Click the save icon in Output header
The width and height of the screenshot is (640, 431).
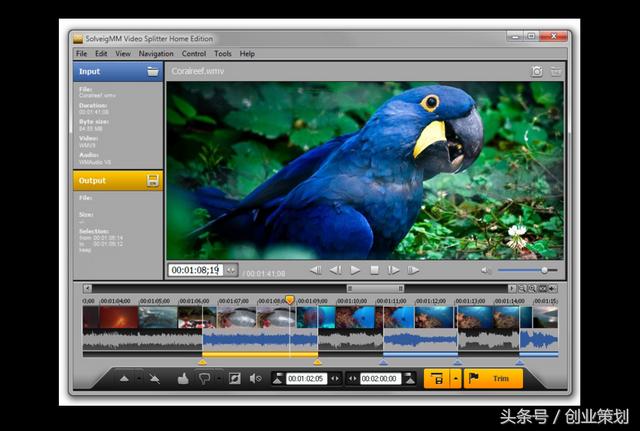(153, 180)
